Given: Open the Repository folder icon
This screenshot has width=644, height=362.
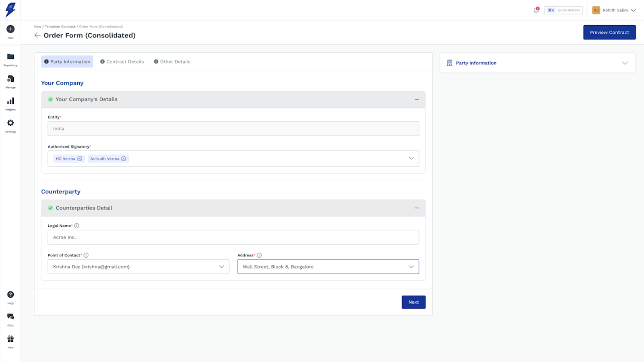Looking at the screenshot, I should (x=10, y=57).
